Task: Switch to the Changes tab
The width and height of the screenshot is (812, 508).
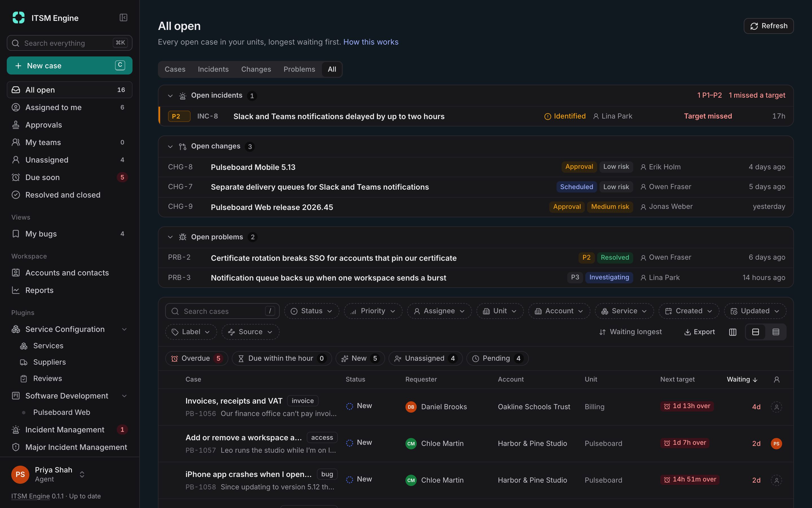Action: [256, 69]
